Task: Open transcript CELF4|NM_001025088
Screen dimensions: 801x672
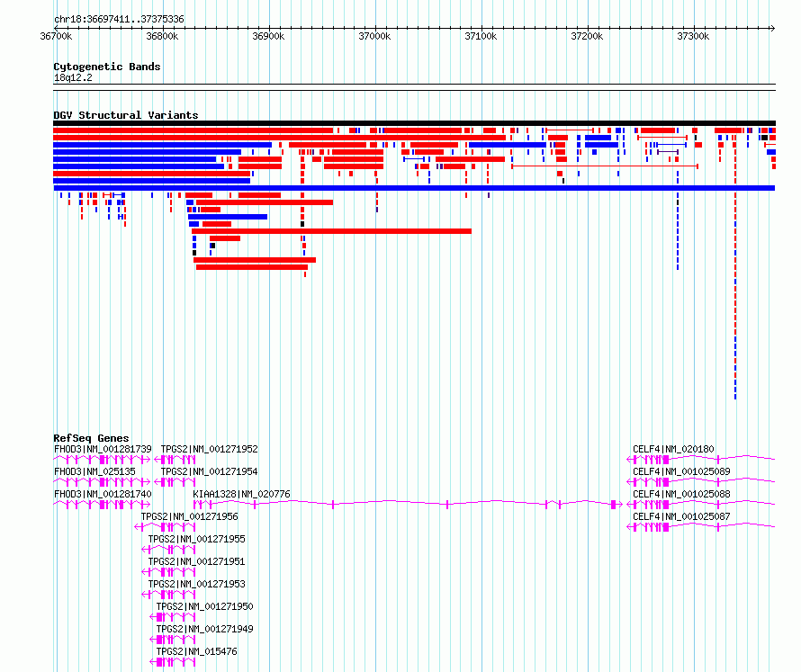Action: (681, 494)
